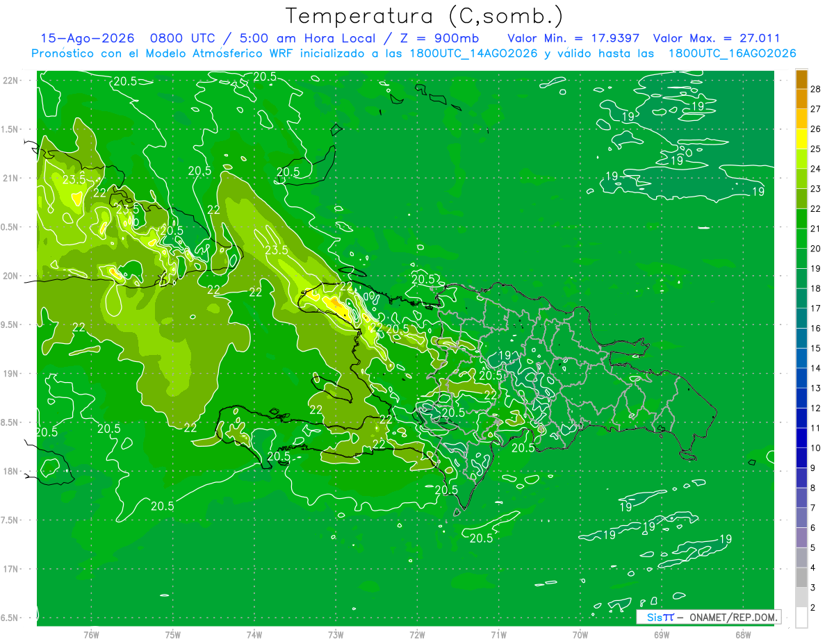834x644 pixels.
Task: Click the "21" label on the color scale
Action: point(816,229)
